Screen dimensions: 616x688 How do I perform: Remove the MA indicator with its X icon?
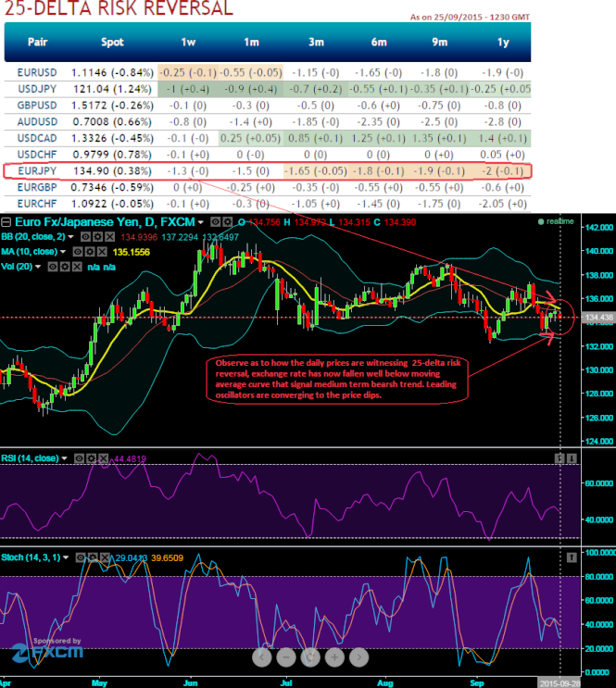[102, 252]
